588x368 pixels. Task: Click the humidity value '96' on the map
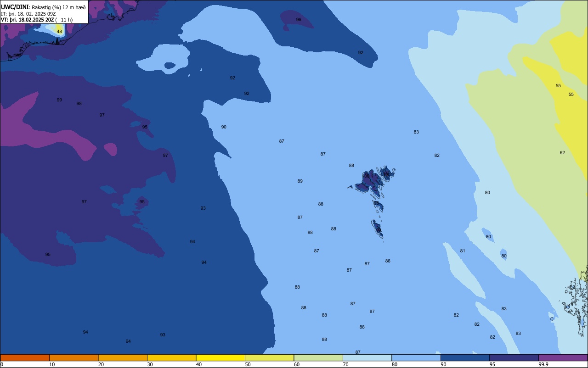(x=299, y=20)
